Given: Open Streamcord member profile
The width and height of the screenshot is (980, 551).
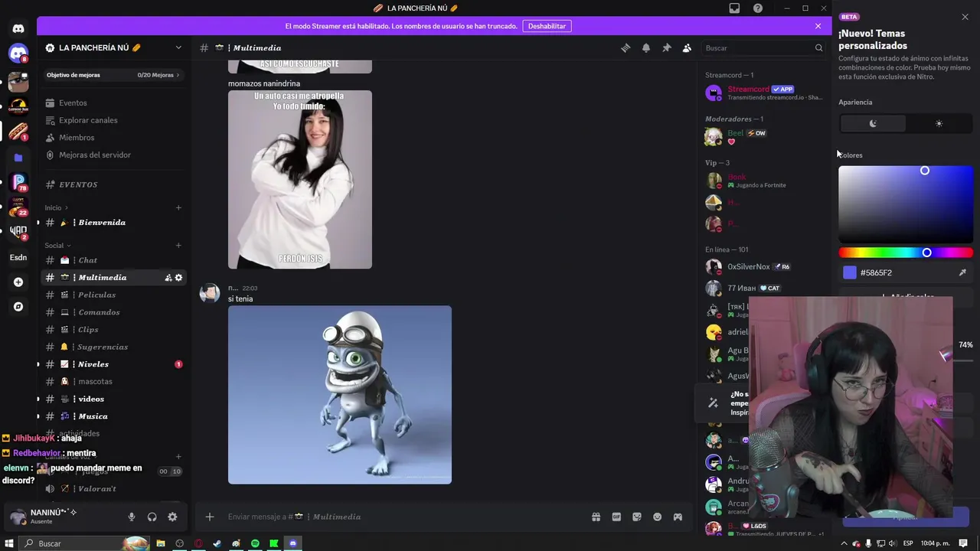Looking at the screenshot, I should pyautogui.click(x=764, y=93).
